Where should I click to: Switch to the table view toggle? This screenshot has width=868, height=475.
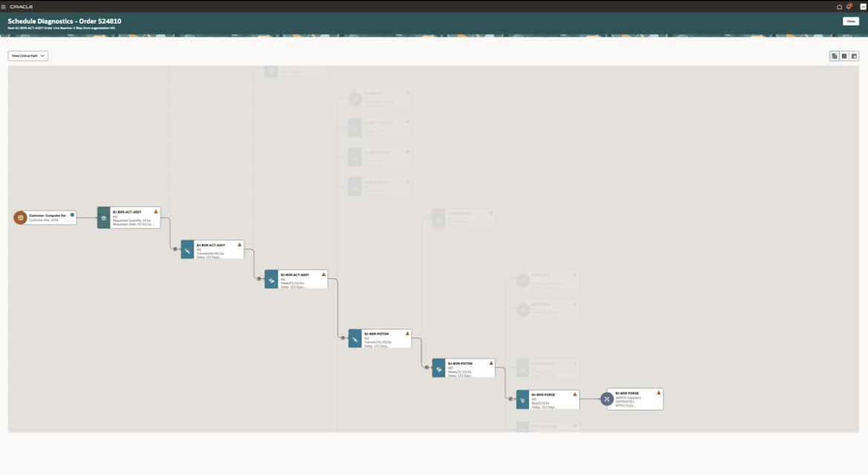tap(844, 56)
